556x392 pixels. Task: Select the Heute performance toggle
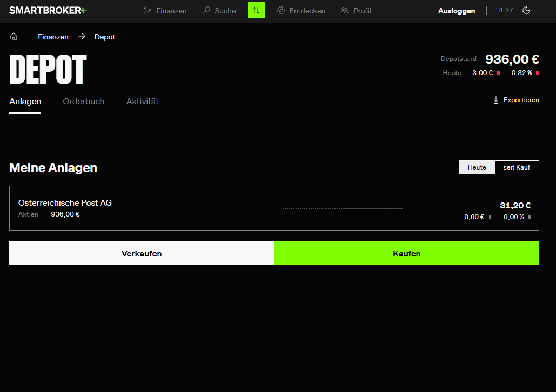pyautogui.click(x=477, y=167)
